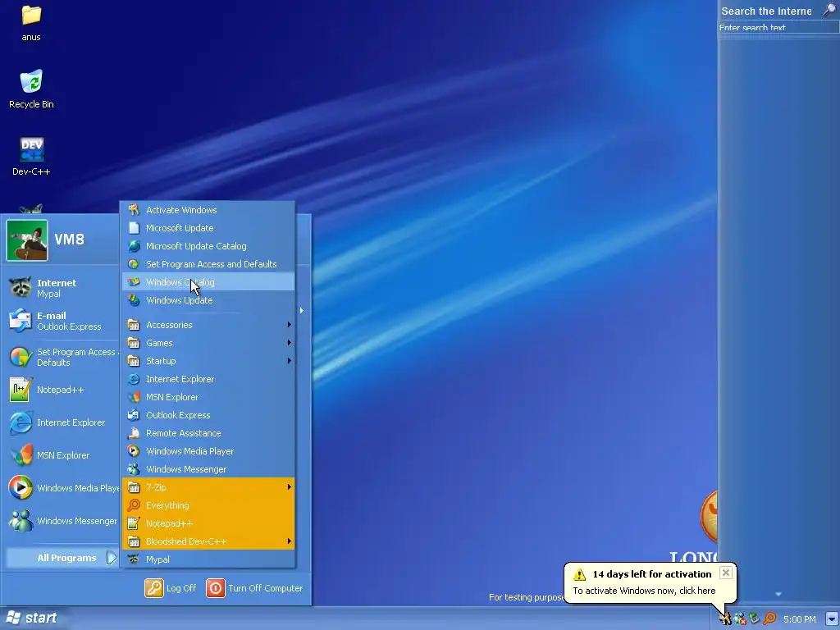Image resolution: width=840 pixels, height=630 pixels.
Task: Open the highlighted Windows Catalog item
Action: [x=208, y=282]
